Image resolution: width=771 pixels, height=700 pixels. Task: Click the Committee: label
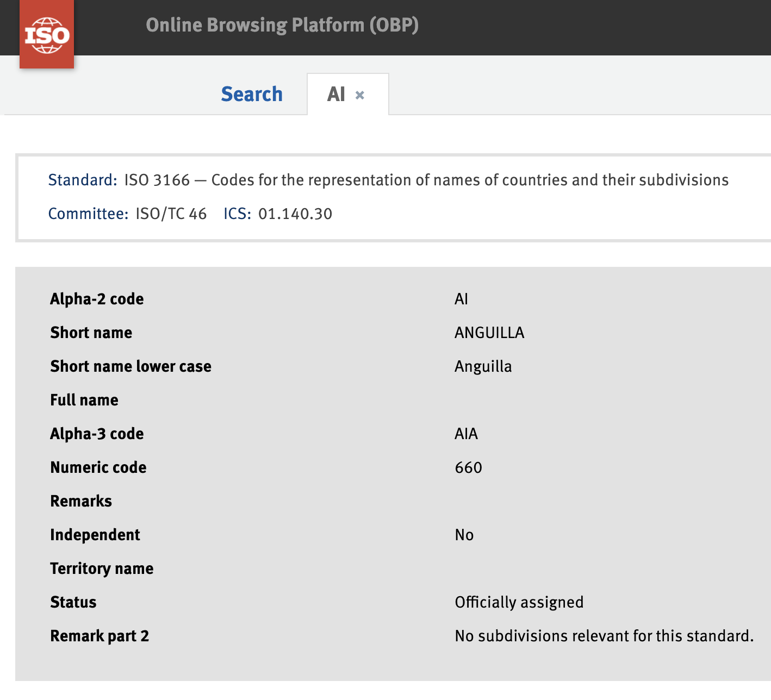(x=88, y=214)
